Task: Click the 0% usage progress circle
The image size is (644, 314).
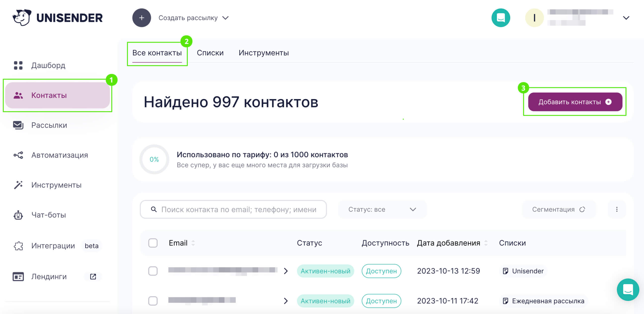Action: pyautogui.click(x=154, y=159)
